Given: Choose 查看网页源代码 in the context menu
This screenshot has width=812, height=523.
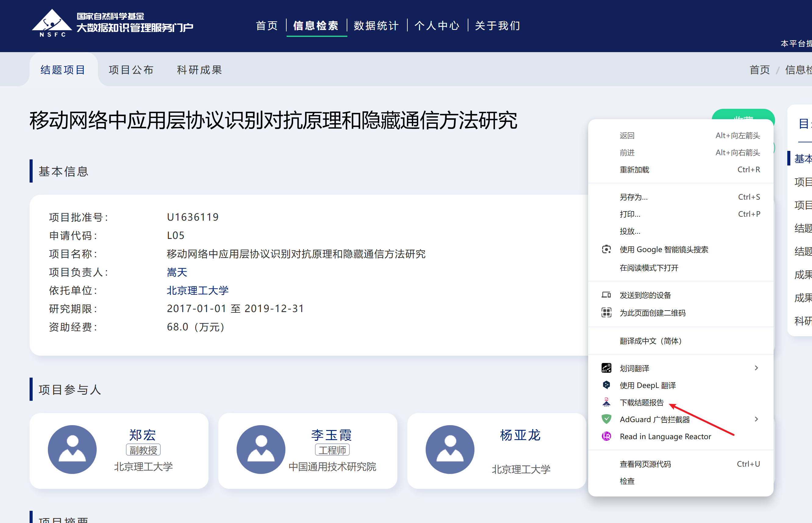Looking at the screenshot, I should [x=645, y=464].
